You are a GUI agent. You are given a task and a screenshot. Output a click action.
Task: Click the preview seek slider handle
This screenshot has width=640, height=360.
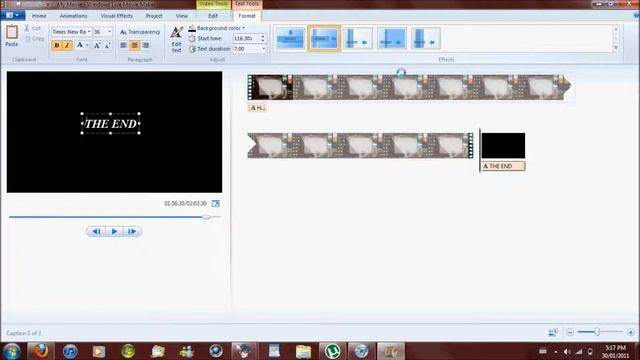click(207, 217)
